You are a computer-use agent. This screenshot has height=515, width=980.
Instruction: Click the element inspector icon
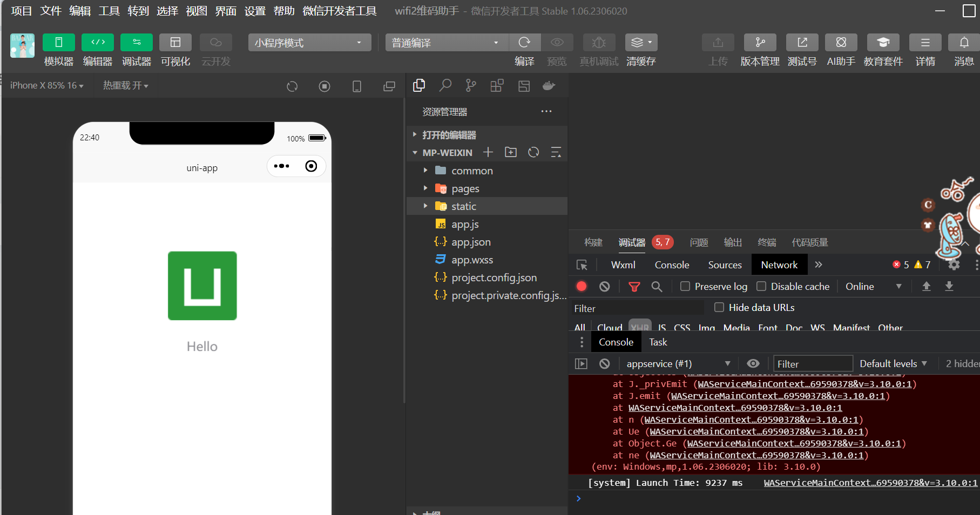click(x=582, y=265)
